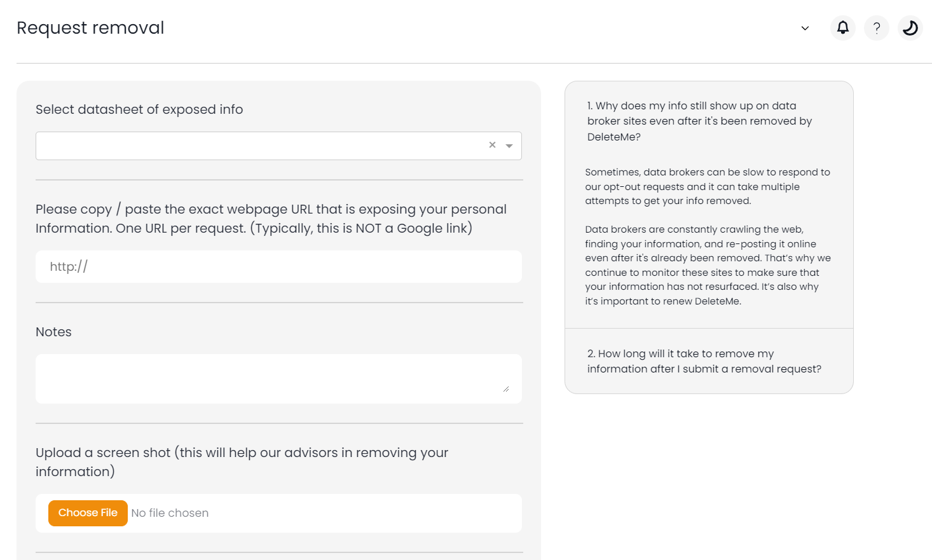Screen dimensions: 932x560
Task: Click the "No file chosen" text
Action: point(170,513)
